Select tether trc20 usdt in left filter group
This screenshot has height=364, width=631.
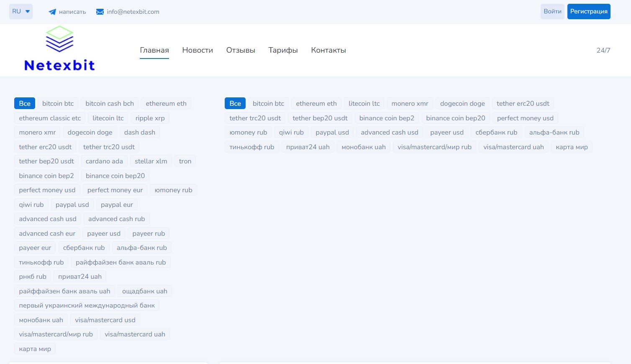pyautogui.click(x=109, y=147)
